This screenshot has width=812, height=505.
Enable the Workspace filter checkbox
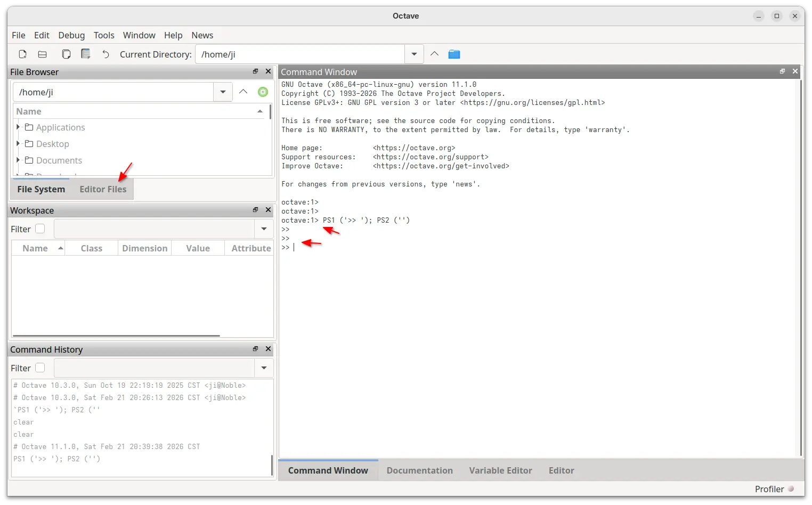tap(40, 229)
